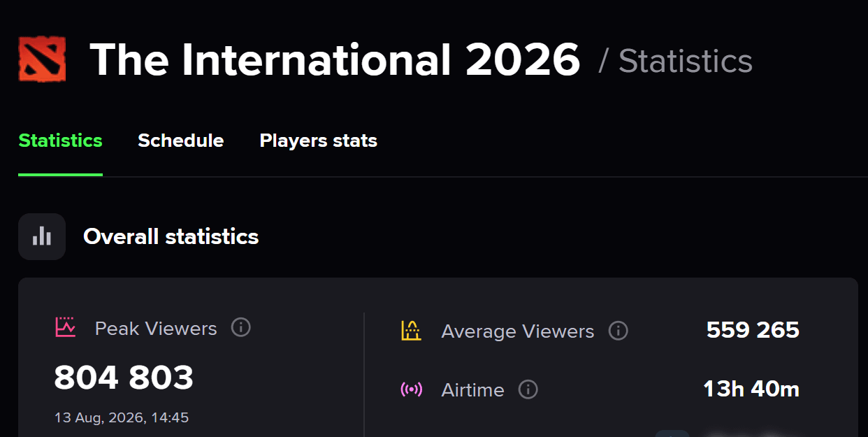Click the 559 265 average viewers number
Viewport: 868px width, 437px height.
(x=753, y=330)
